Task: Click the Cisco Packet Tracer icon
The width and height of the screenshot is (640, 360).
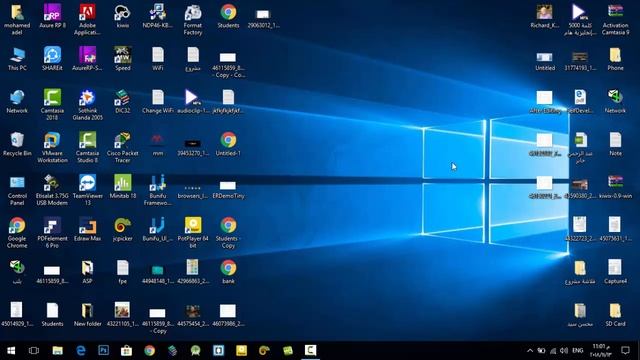Action: click(122, 147)
